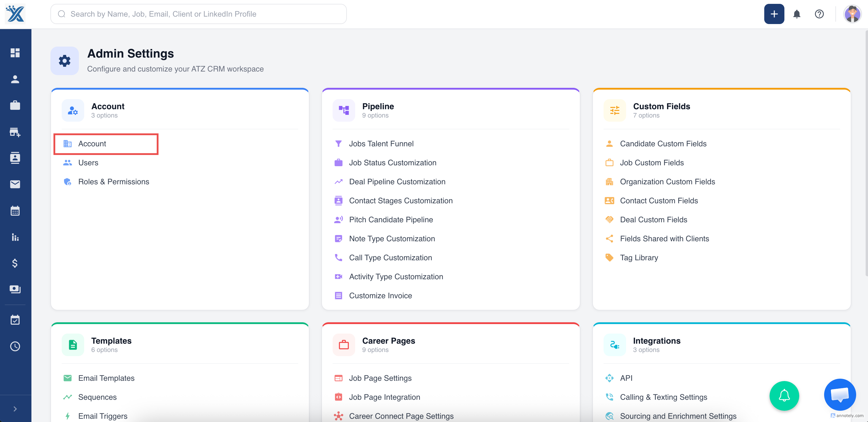Click the Custom Fields sliders icon
Screen dimensions: 868x422
point(615,110)
